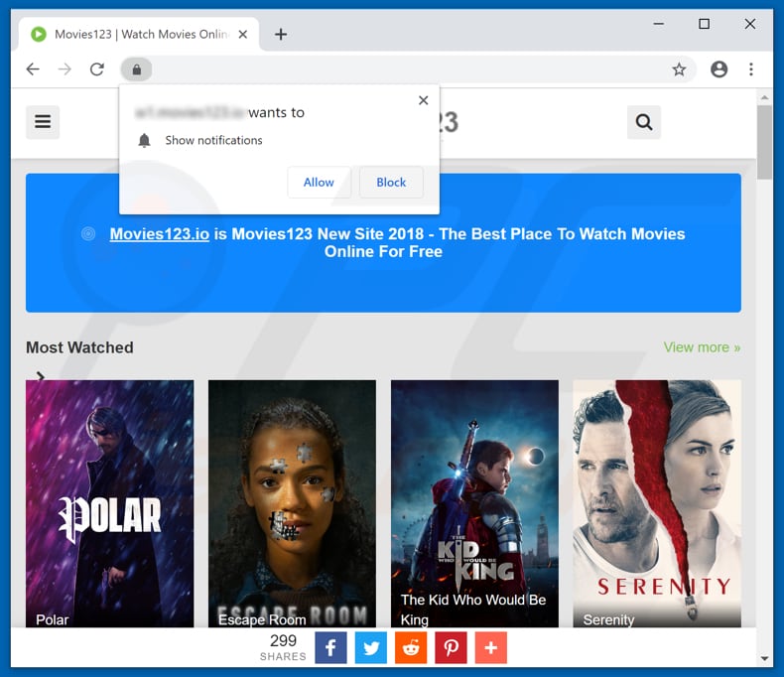Open a new tab with the plus button

tap(281, 34)
